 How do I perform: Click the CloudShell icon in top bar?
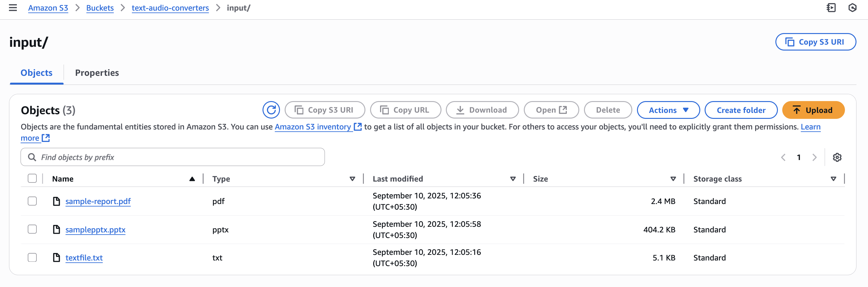831,8
